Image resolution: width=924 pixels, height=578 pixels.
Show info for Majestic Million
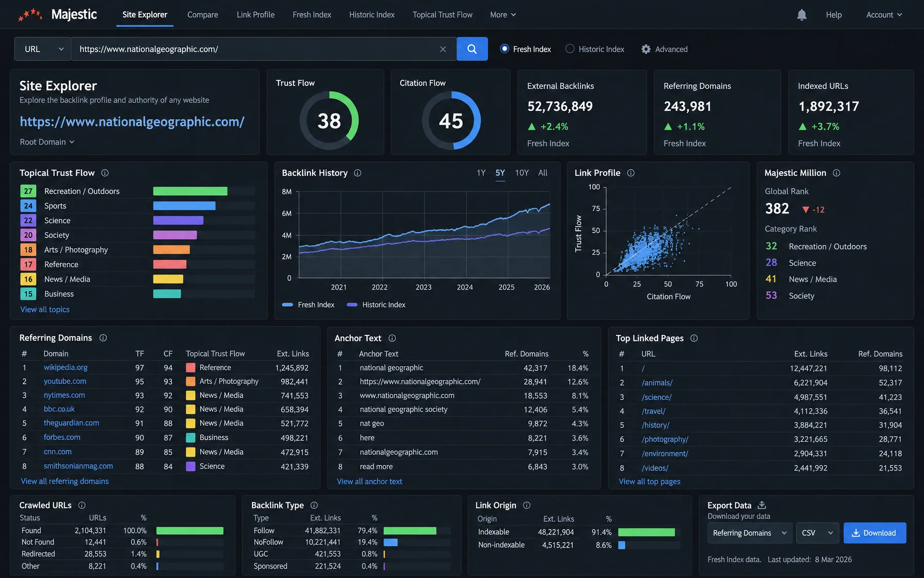[x=837, y=173]
